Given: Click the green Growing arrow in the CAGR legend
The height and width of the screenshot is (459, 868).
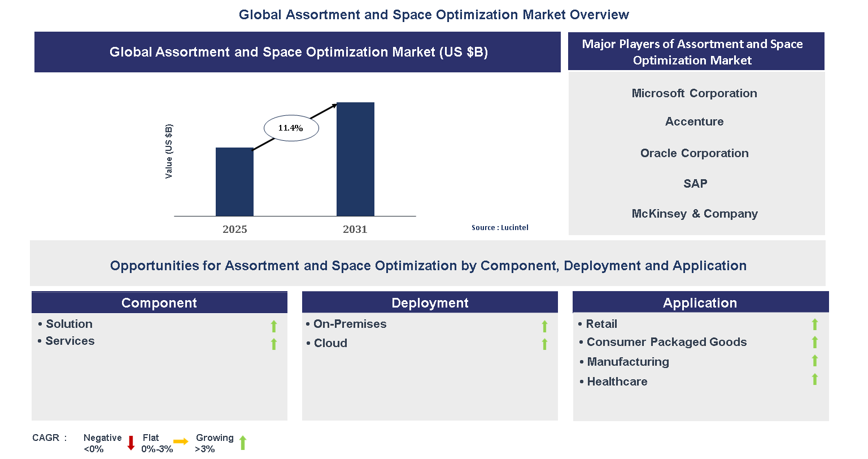Looking at the screenshot, I should 243,443.
